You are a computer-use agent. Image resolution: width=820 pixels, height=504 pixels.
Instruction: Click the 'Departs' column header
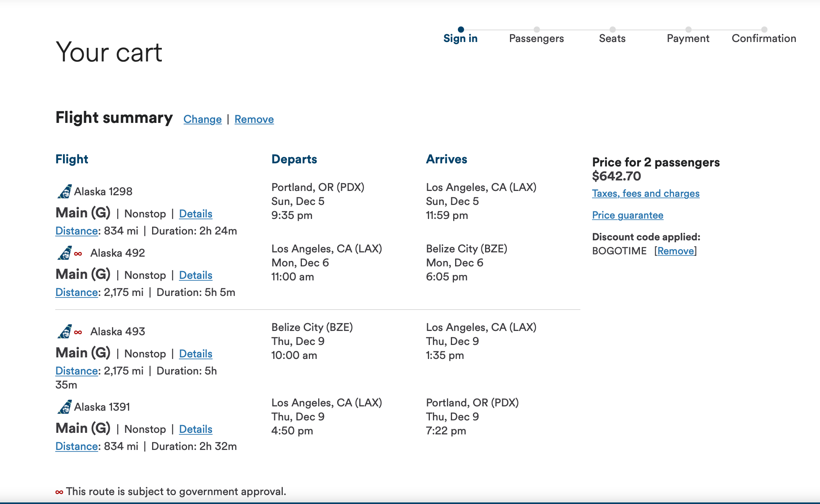point(294,159)
